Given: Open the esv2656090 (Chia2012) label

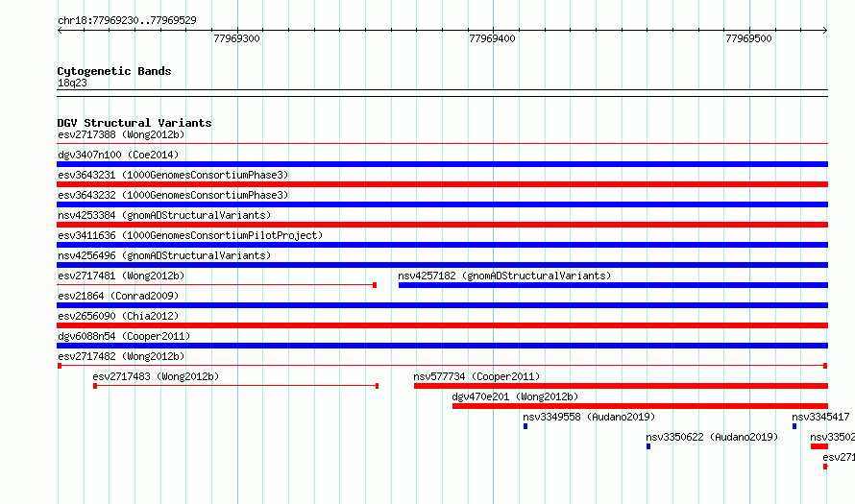Looking at the screenshot, I should point(118,316).
